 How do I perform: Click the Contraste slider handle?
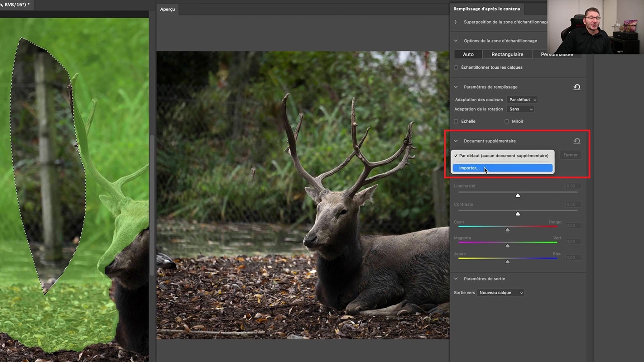518,214
